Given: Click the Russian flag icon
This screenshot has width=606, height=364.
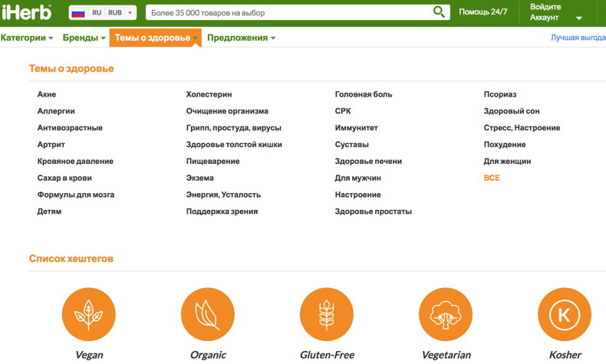Looking at the screenshot, I should [x=78, y=13].
